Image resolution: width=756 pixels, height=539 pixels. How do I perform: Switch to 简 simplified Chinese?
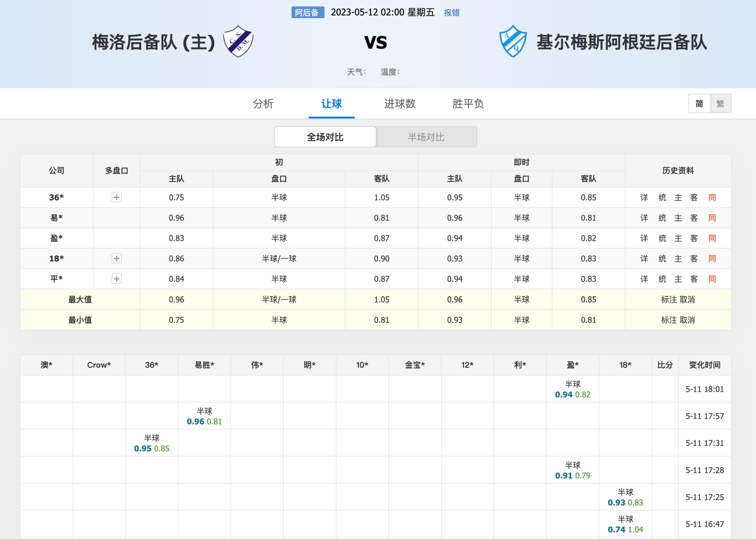point(699,104)
